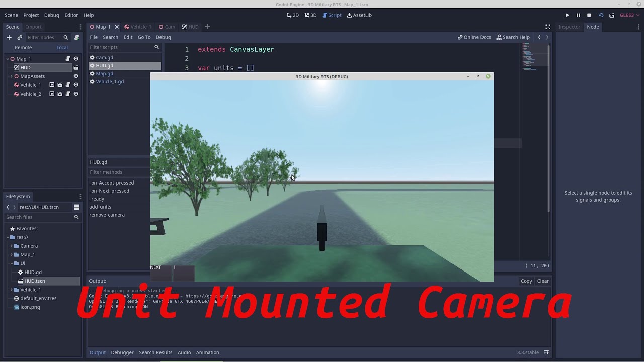Open the Editor menu

(x=71, y=15)
